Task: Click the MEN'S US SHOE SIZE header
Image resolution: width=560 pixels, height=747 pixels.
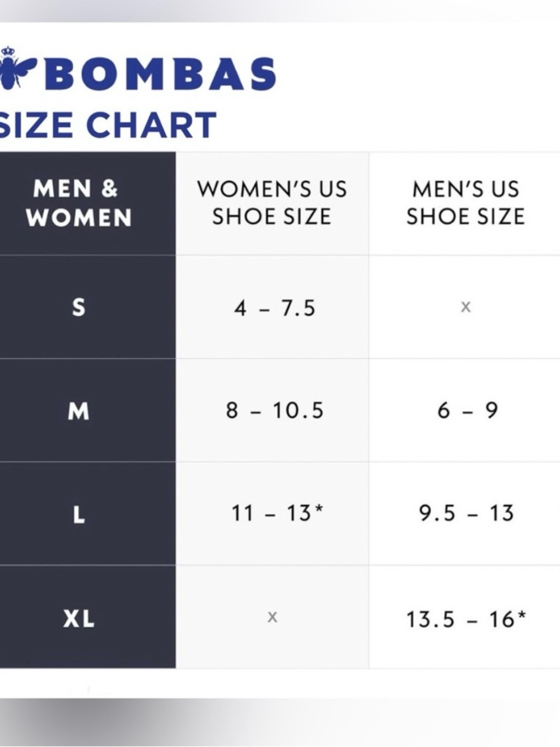Action: (x=465, y=203)
